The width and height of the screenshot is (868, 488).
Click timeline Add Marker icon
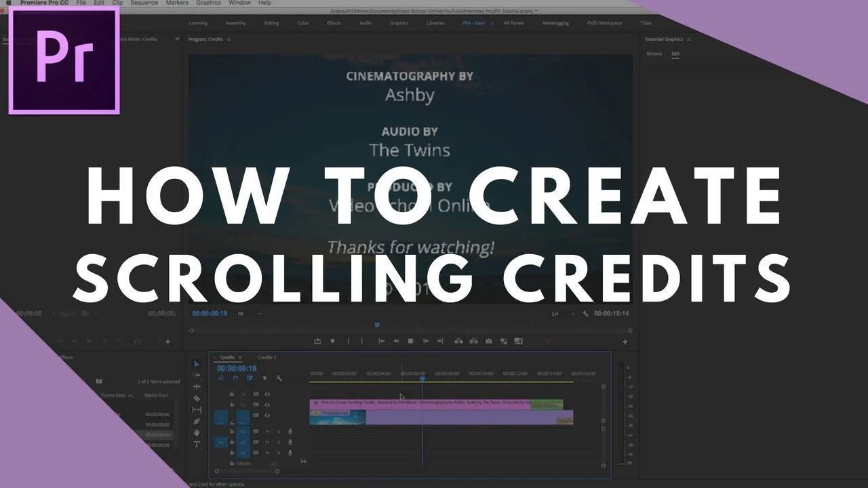click(x=264, y=378)
